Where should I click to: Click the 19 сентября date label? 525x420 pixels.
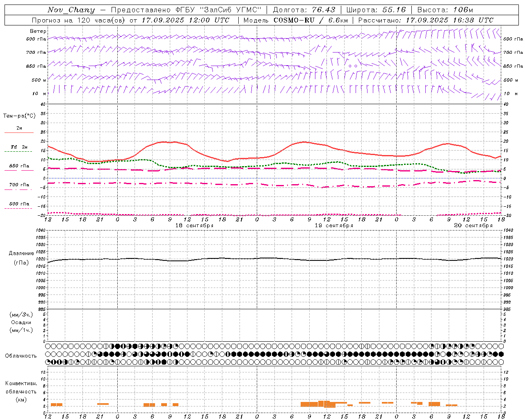(334, 226)
